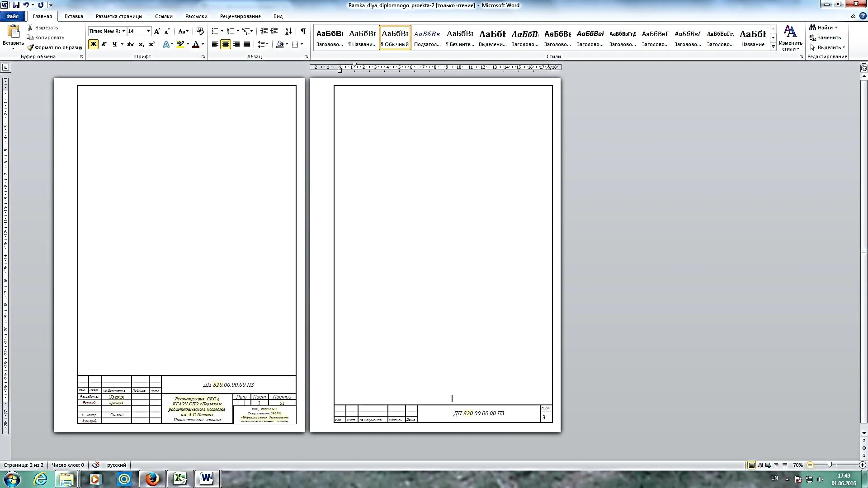Screen dimensions: 868x488
Task: Select the Вид ribbon tab
Action: coord(278,16)
